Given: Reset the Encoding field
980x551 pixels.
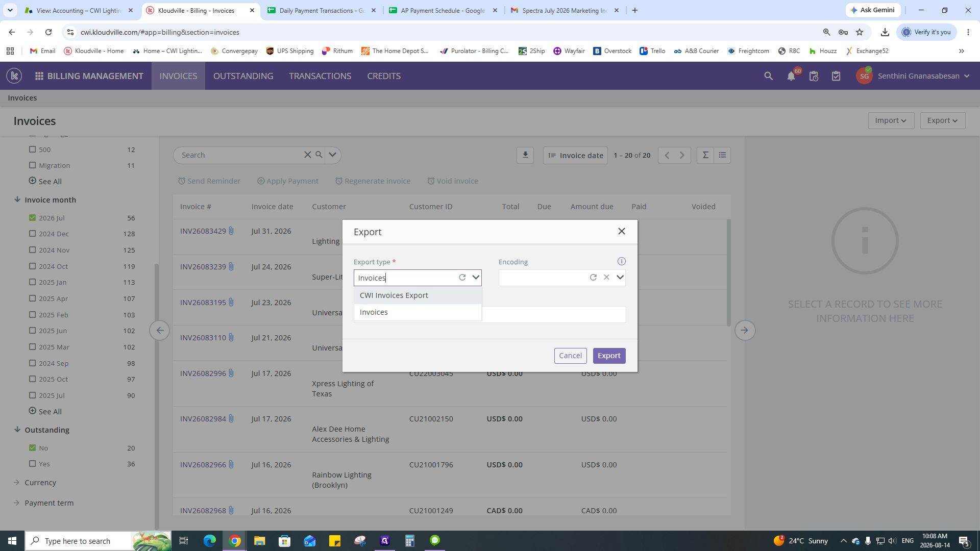Looking at the screenshot, I should click(x=593, y=278).
